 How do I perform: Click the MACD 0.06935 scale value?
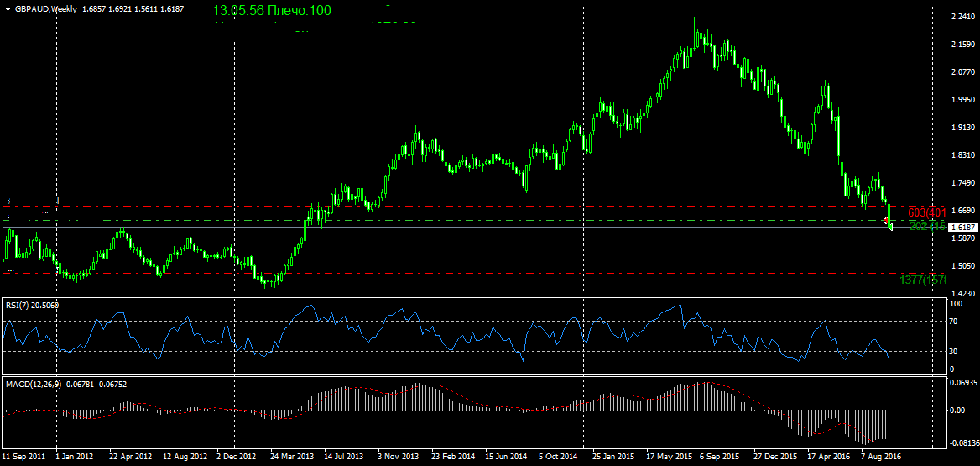pos(963,381)
